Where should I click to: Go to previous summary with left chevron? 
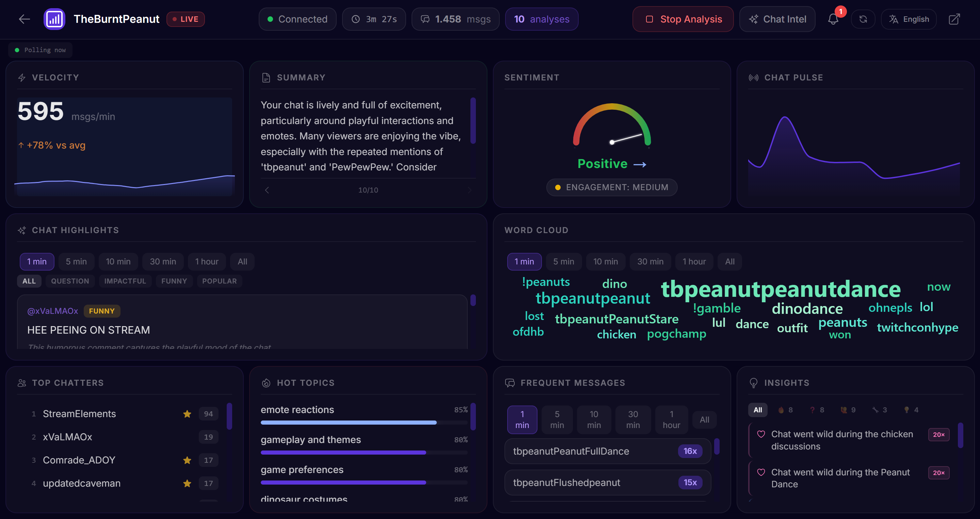tap(267, 190)
